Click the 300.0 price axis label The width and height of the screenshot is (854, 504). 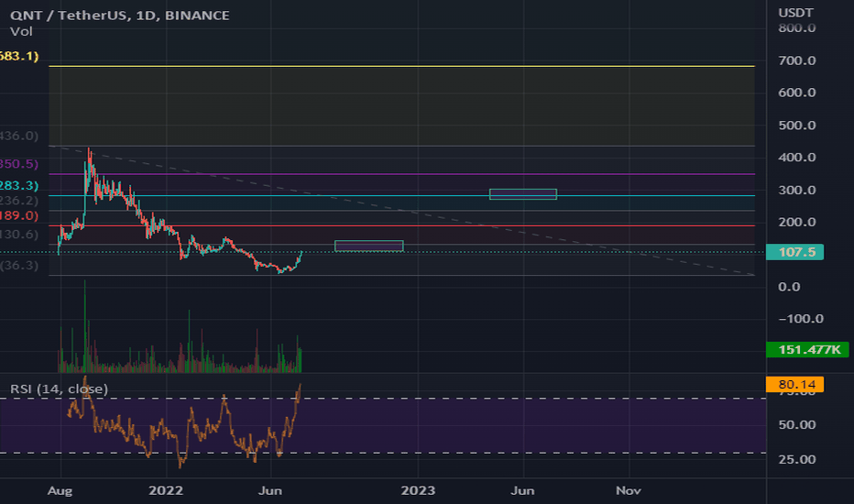[797, 191]
